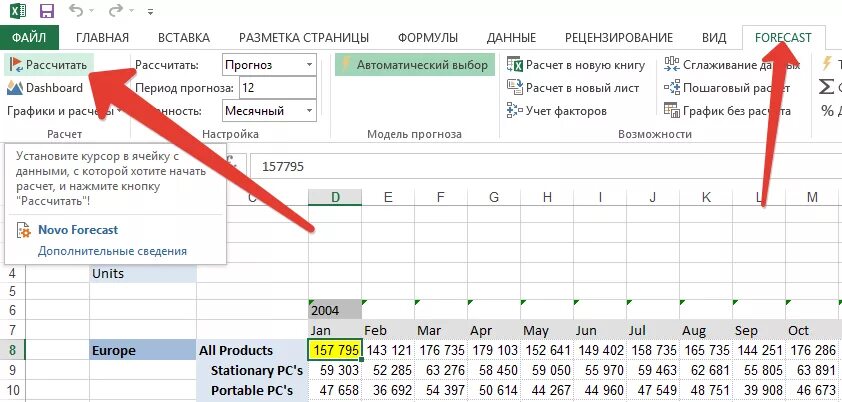Screen dimensions: 842x402
Task: Select column D header
Action: (335, 197)
